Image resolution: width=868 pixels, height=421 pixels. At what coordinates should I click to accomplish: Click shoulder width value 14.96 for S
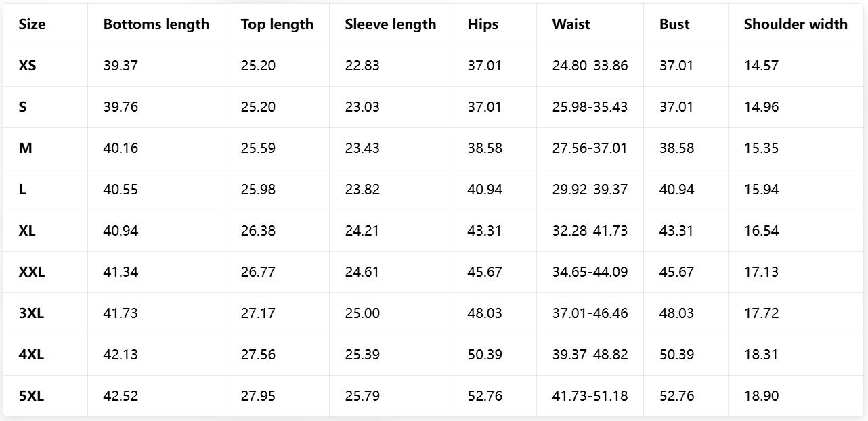tap(761, 107)
